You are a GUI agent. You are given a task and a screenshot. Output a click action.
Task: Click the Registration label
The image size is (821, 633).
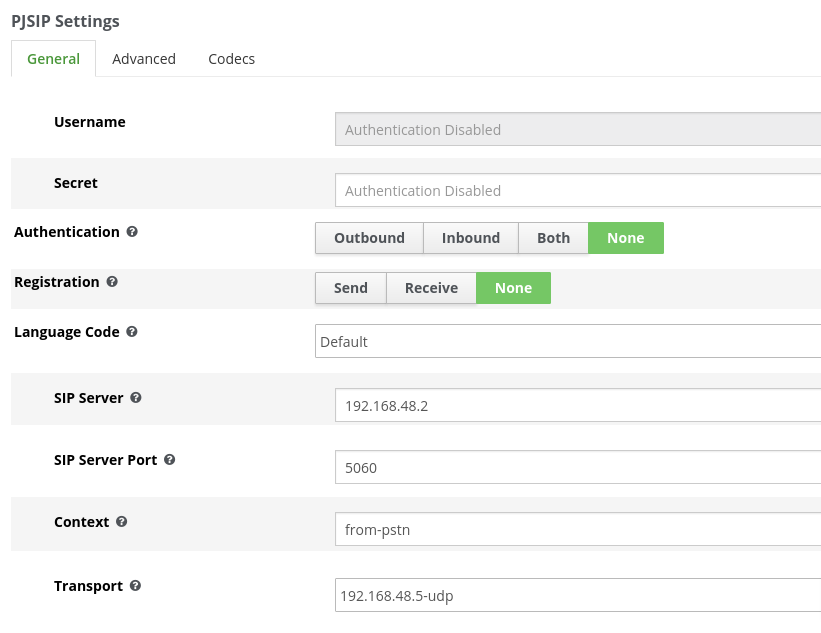(x=57, y=282)
